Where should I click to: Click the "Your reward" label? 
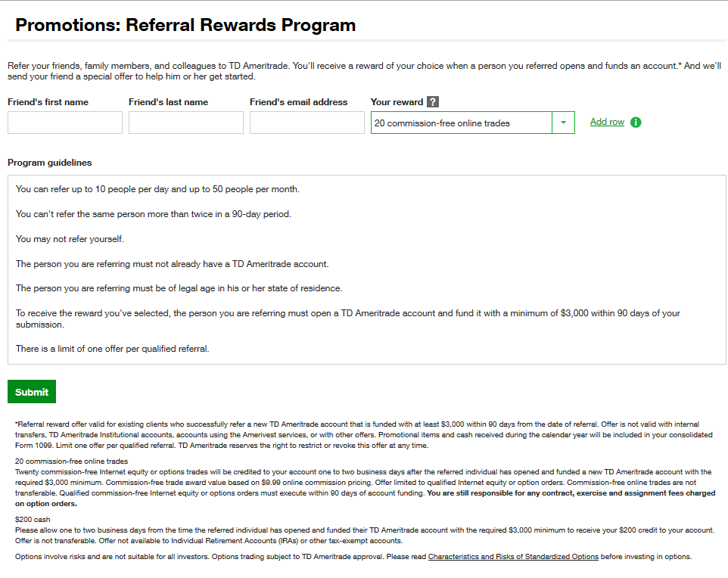point(397,102)
